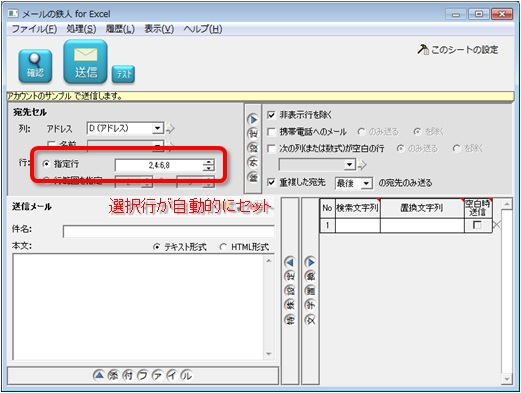Image resolution: width=521 pixels, height=393 pixels.
Task: Toggle the 次の列(または数式)が空白の行 checkbox
Action: pos(271,148)
